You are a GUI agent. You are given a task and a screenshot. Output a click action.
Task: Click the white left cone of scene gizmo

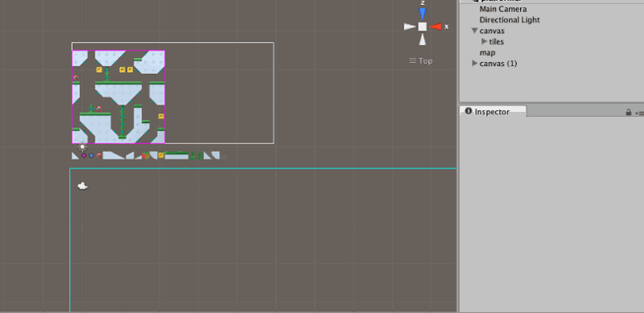pos(410,27)
